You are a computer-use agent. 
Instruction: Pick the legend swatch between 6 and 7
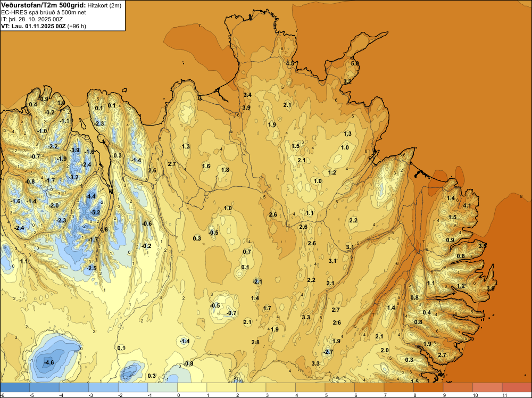coord(369,387)
